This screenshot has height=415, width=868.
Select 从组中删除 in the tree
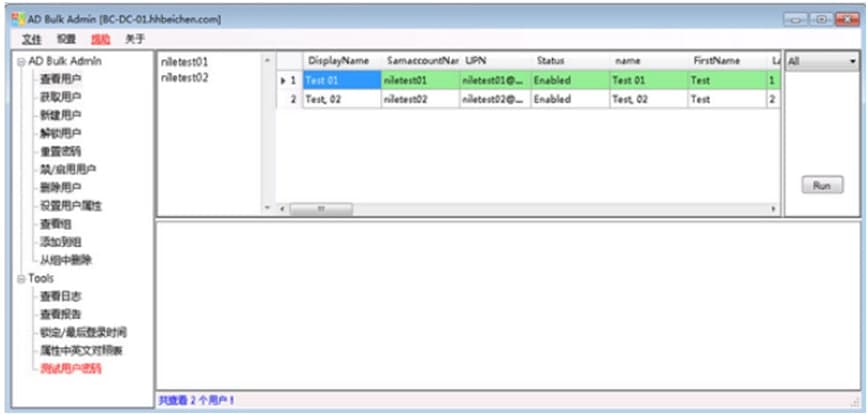(65, 260)
